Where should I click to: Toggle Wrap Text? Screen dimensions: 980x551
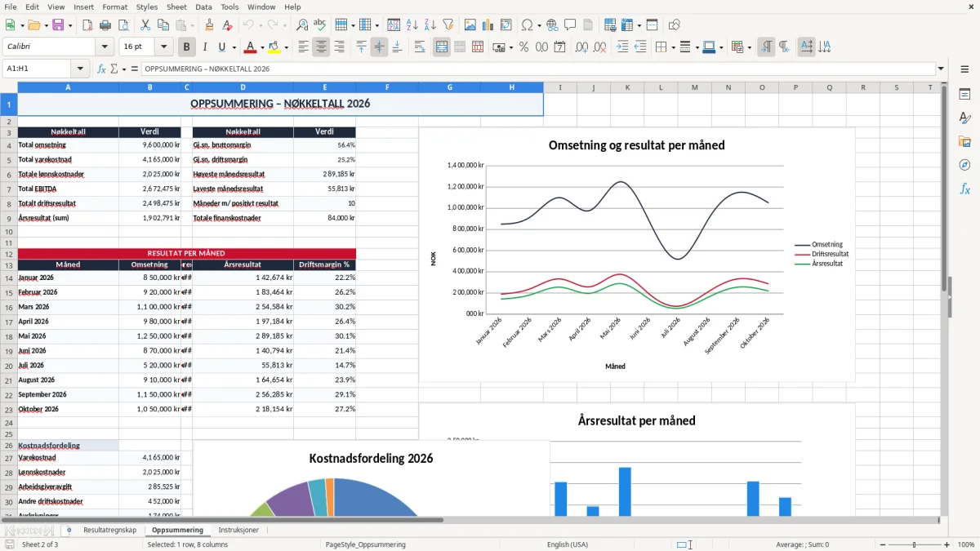click(x=420, y=47)
